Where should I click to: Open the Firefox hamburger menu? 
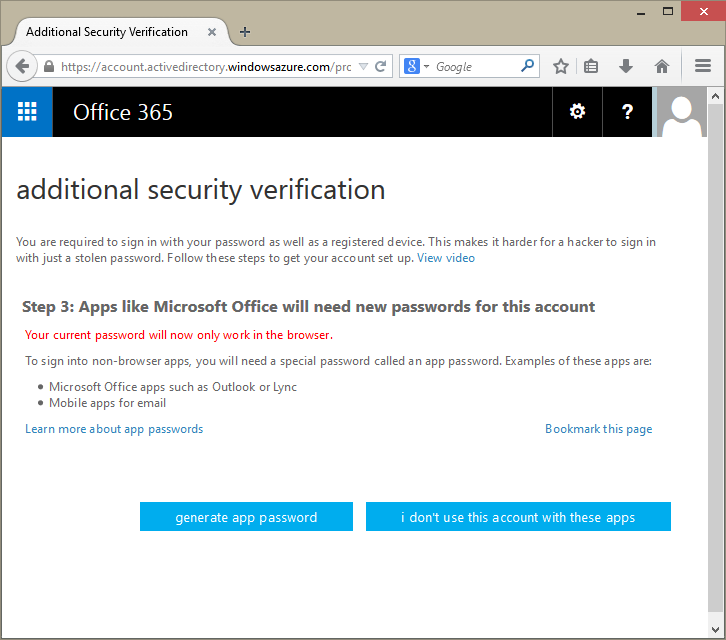pos(703,66)
